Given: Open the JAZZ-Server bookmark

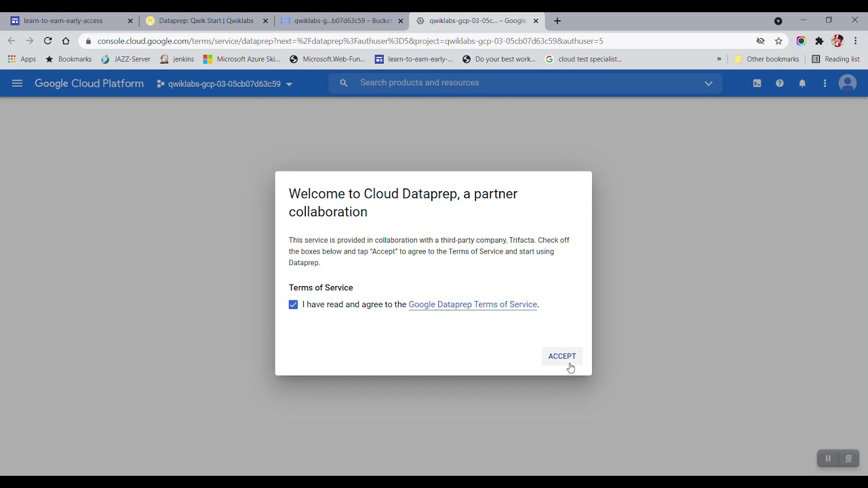Looking at the screenshot, I should [x=126, y=59].
